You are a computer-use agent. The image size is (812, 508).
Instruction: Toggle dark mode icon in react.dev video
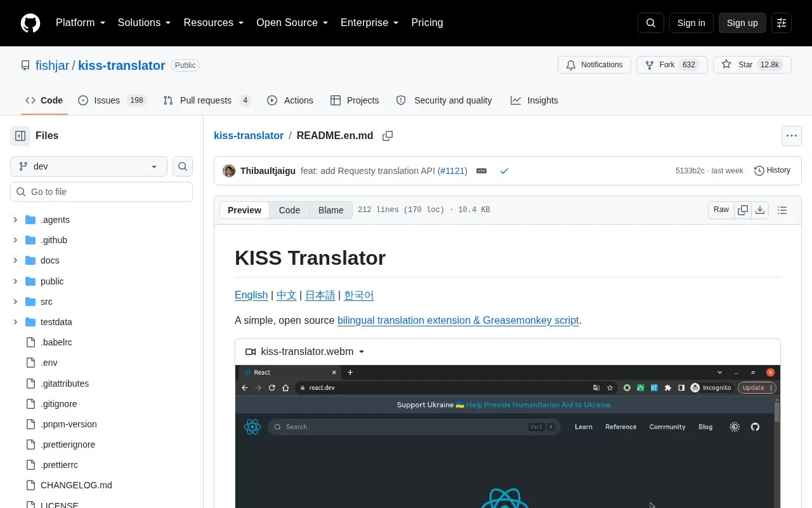735,427
